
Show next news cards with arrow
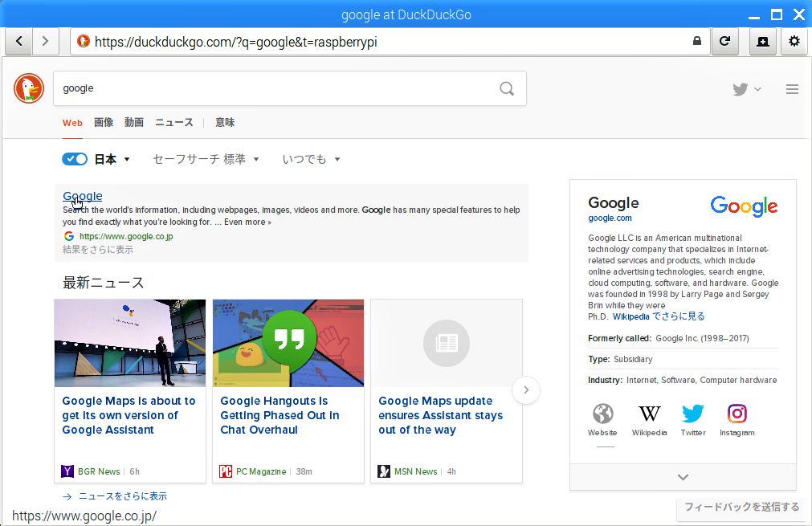[526, 389]
